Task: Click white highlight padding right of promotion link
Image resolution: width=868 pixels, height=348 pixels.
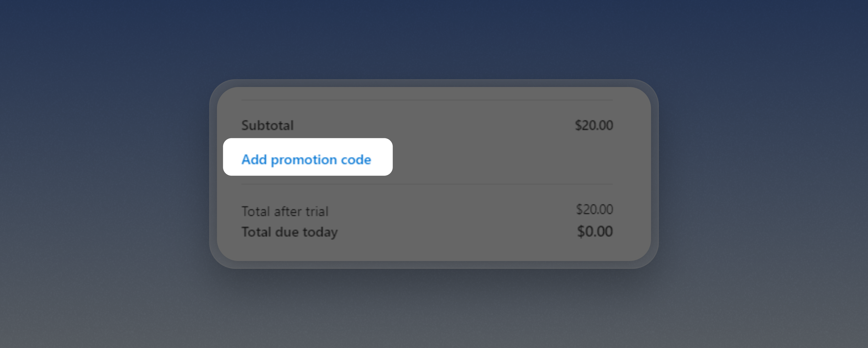Action: tap(382, 157)
